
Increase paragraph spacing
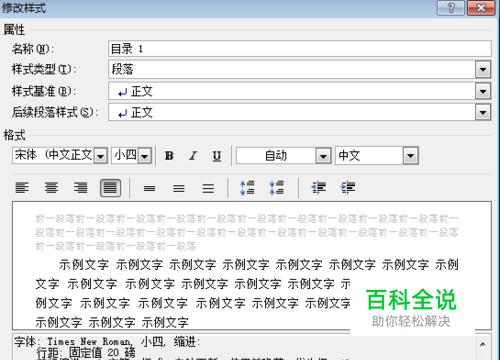pyautogui.click(x=247, y=188)
